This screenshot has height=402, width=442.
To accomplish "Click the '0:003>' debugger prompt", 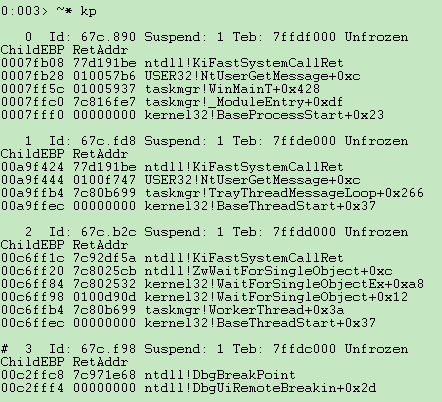I will tap(25, 11).
